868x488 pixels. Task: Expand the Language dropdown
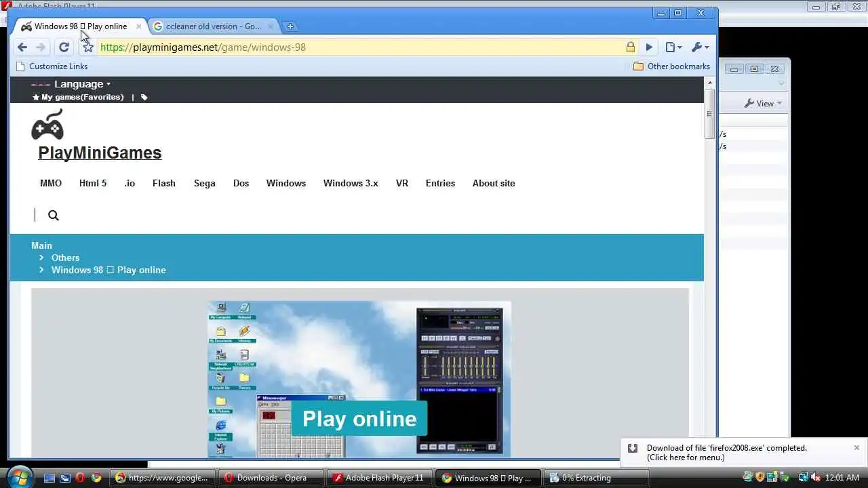point(82,84)
